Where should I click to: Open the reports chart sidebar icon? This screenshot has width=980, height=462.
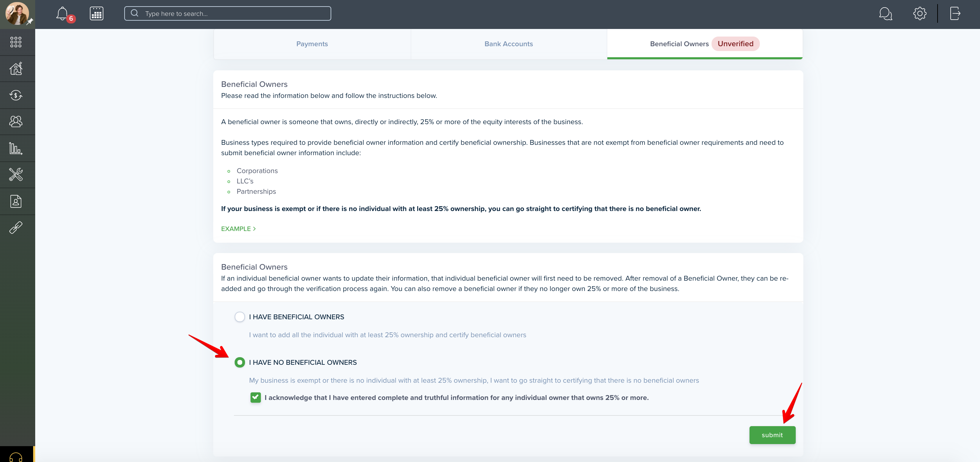pyautogui.click(x=16, y=148)
